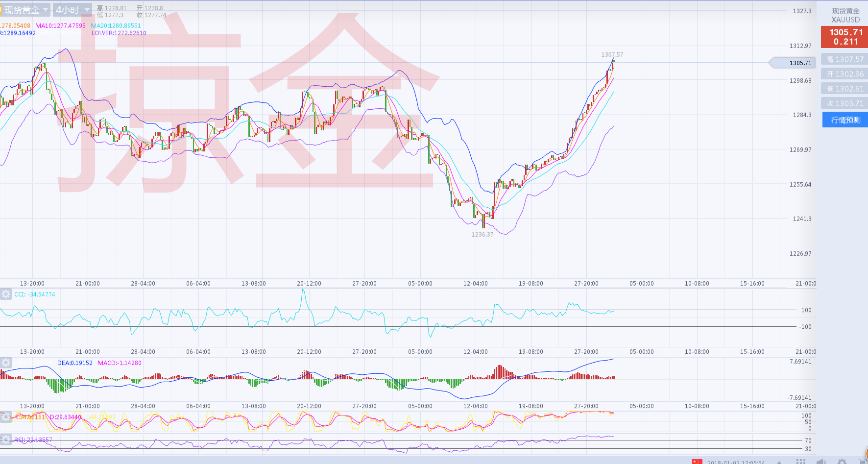Select the 收 1305.71 close price tab
Viewport: 868px width, 464px height.
pyautogui.click(x=845, y=103)
